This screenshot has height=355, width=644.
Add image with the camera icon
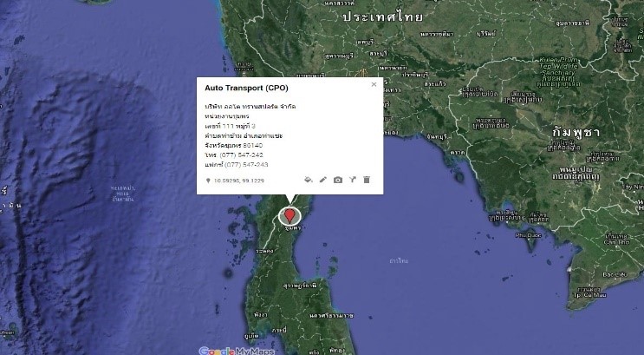pos(338,180)
